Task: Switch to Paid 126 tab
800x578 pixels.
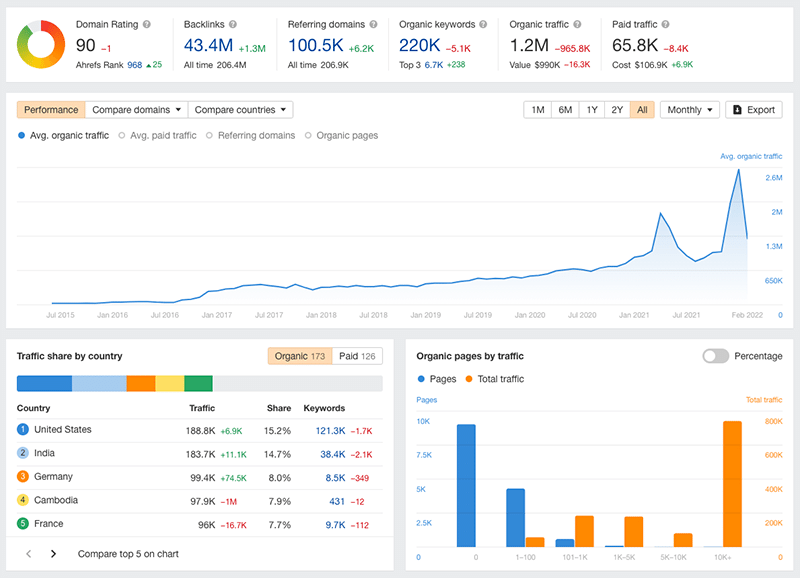Action: pos(357,356)
